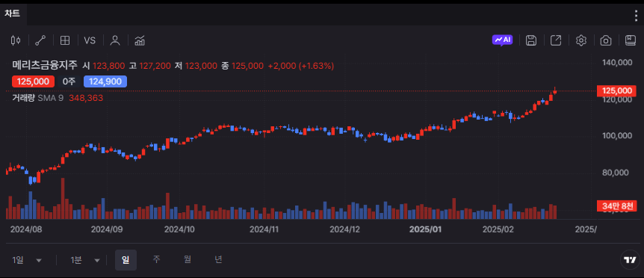Select the 차트 tab
The height and width of the screenshot is (278, 644).
click(13, 13)
